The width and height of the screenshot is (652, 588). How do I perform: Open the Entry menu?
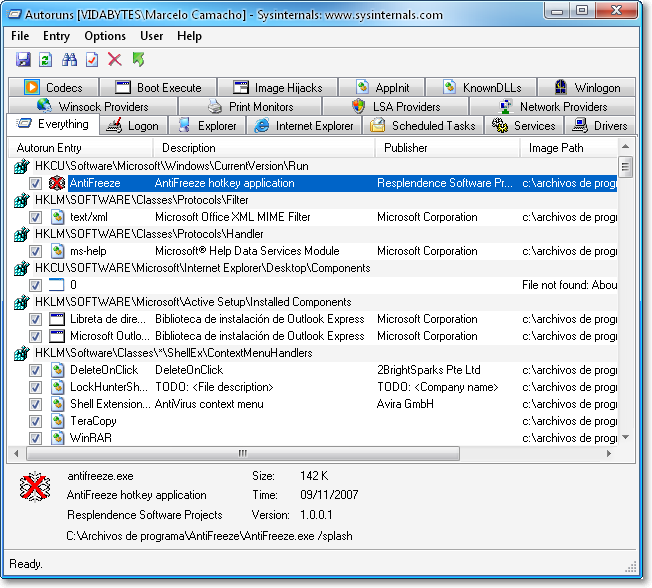(x=56, y=36)
